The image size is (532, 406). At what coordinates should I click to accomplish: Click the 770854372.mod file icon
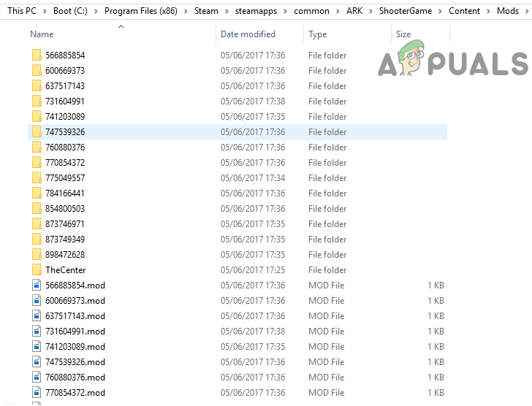click(37, 392)
